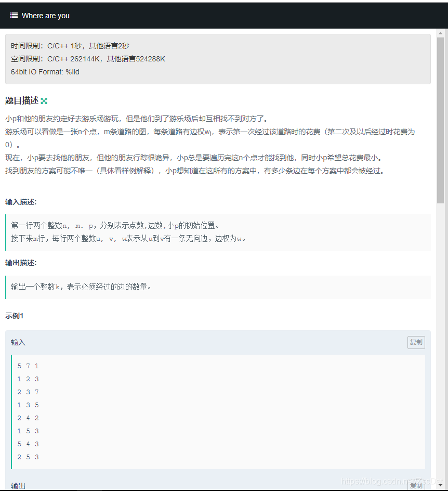The image size is (448, 491).
Task: Click the 时间限制 line text
Action: tap(70, 46)
